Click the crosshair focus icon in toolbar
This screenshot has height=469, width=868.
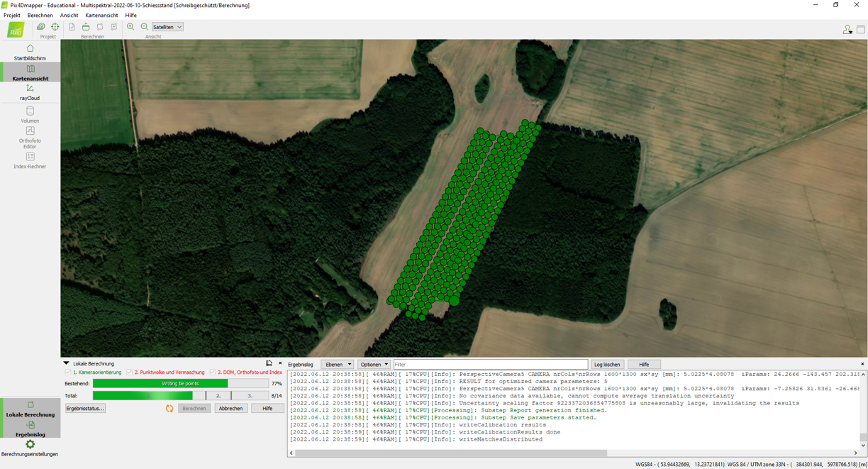tap(55, 27)
